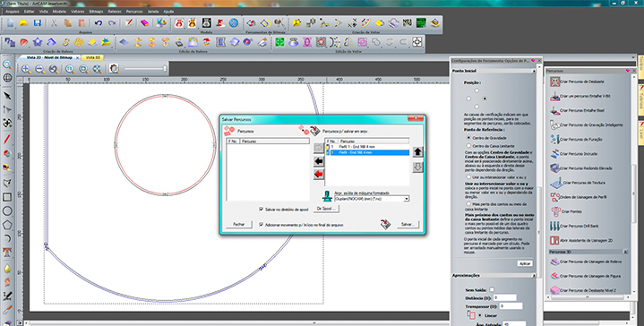The width and height of the screenshot is (644, 326).
Task: Click Criar Percurso de Textura icon
Action: click(x=556, y=183)
